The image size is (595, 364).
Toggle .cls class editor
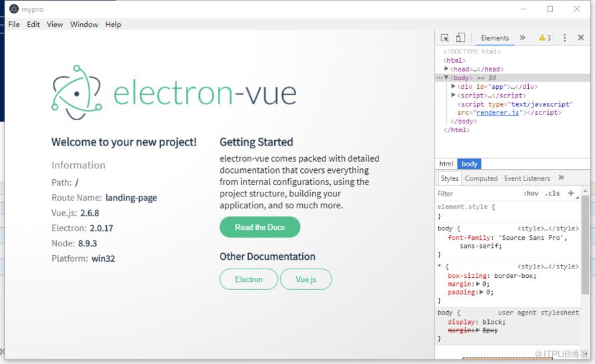pos(552,194)
